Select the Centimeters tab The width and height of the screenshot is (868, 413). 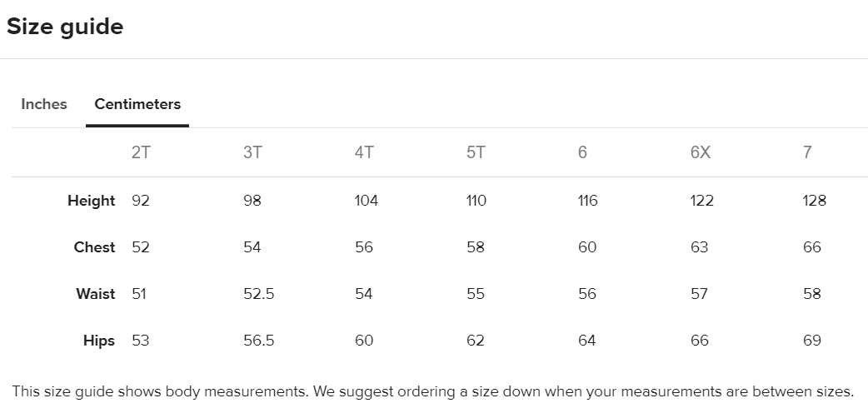tap(137, 104)
